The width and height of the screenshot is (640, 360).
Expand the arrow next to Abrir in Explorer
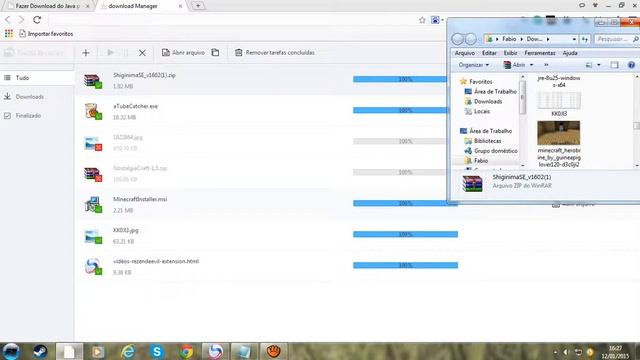[531, 65]
